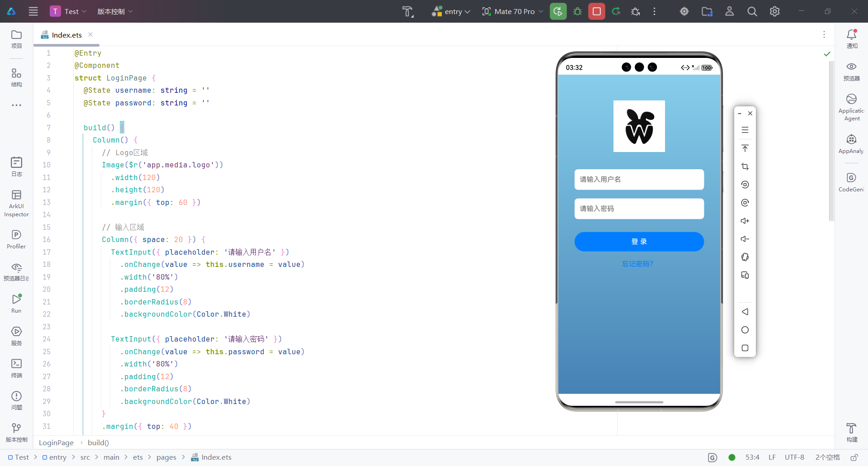Open the 构建 build panel

[852, 433]
